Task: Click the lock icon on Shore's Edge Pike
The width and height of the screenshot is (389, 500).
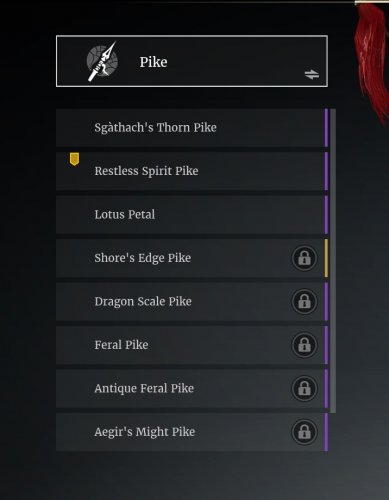Action: tap(304, 258)
